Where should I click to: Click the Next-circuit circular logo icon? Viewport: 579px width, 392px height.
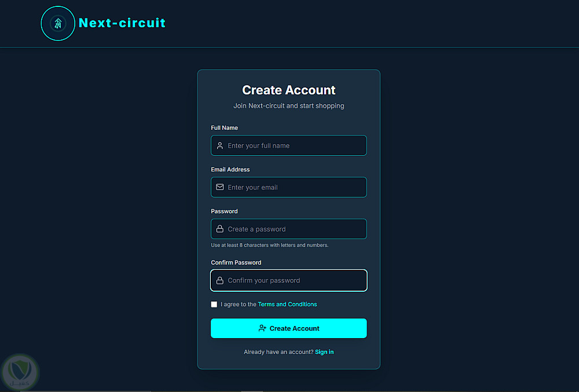58,23
